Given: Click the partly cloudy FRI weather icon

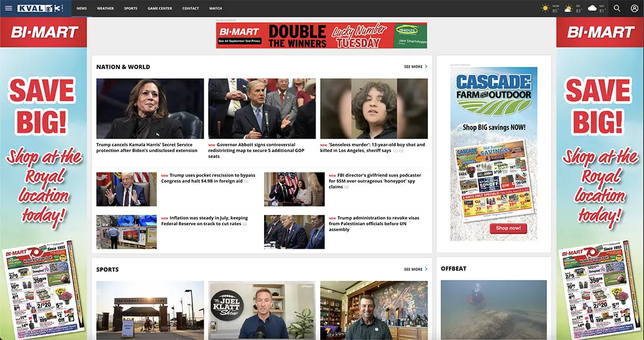Looking at the screenshot, I should [x=568, y=8].
